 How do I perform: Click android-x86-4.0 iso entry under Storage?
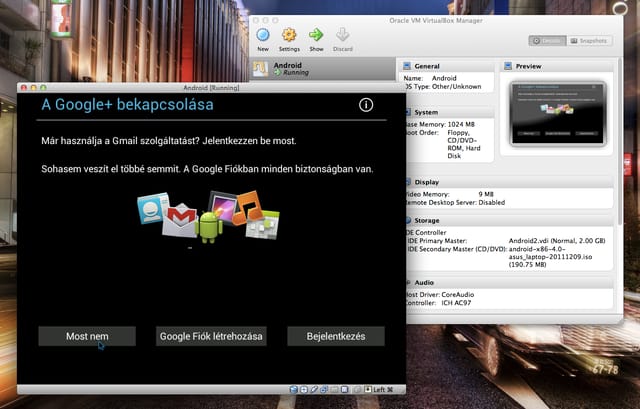[x=550, y=257]
